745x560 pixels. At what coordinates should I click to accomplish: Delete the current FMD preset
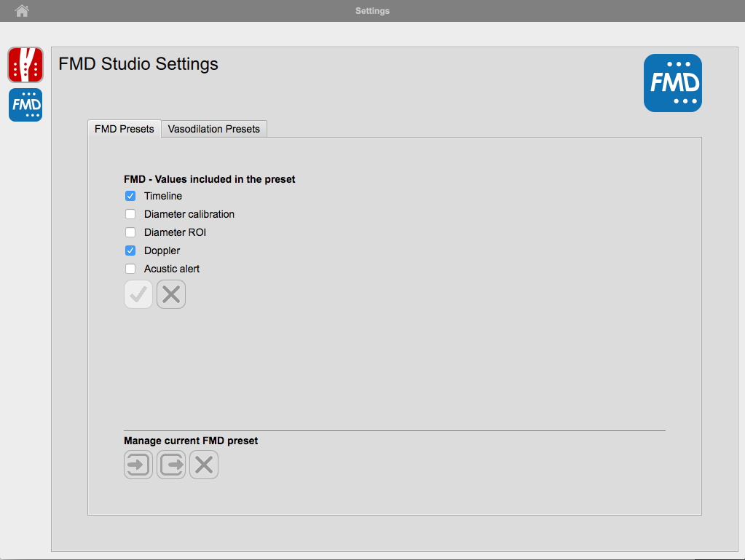click(204, 465)
